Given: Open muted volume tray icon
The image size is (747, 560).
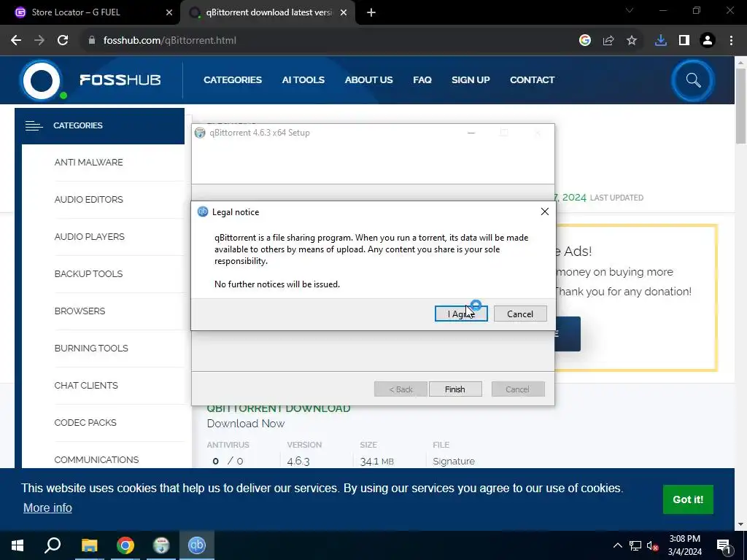Looking at the screenshot, I should coord(652,545).
